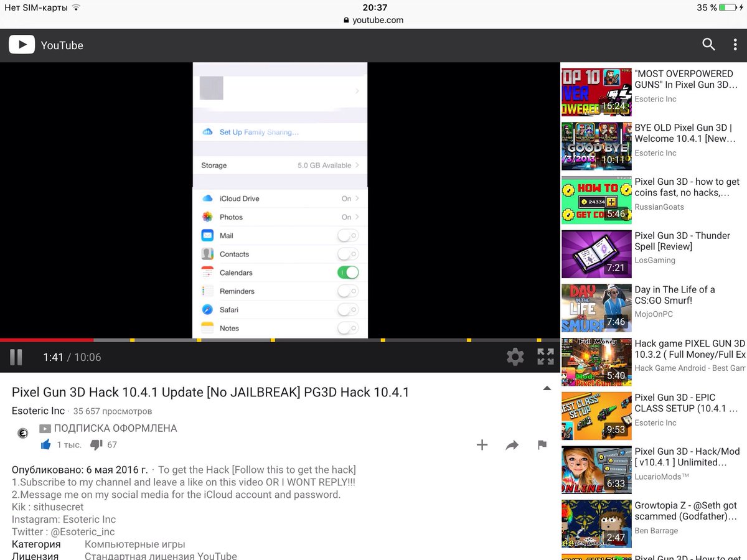The width and height of the screenshot is (747, 560).
Task: Open the account row chevron at top
Action: [357, 91]
